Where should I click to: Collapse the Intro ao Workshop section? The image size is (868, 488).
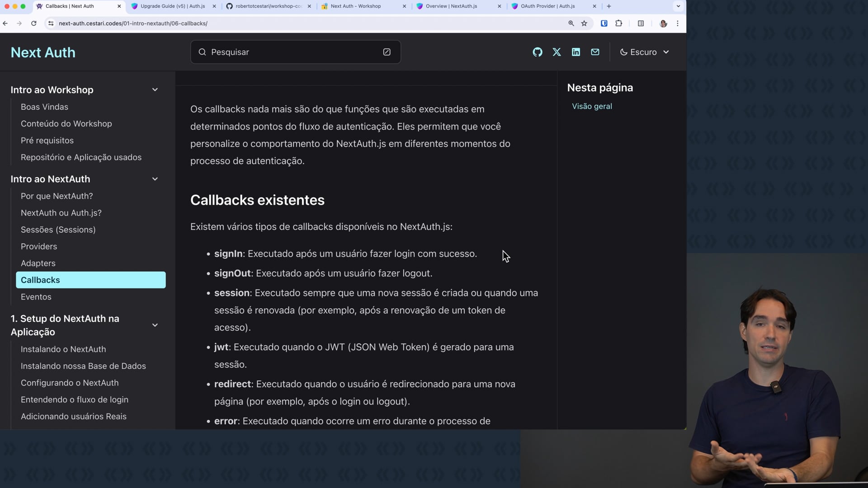(155, 89)
